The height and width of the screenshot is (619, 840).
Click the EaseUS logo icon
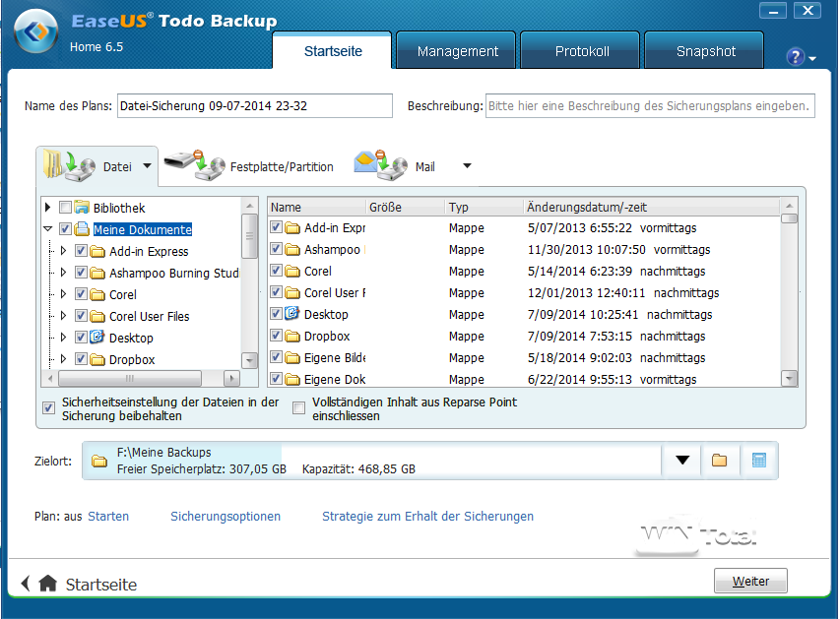click(35, 31)
